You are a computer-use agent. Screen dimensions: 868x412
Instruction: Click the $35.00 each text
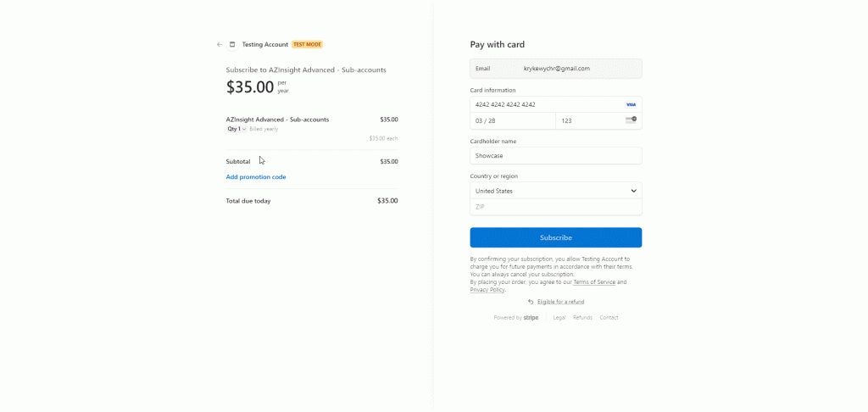point(384,138)
